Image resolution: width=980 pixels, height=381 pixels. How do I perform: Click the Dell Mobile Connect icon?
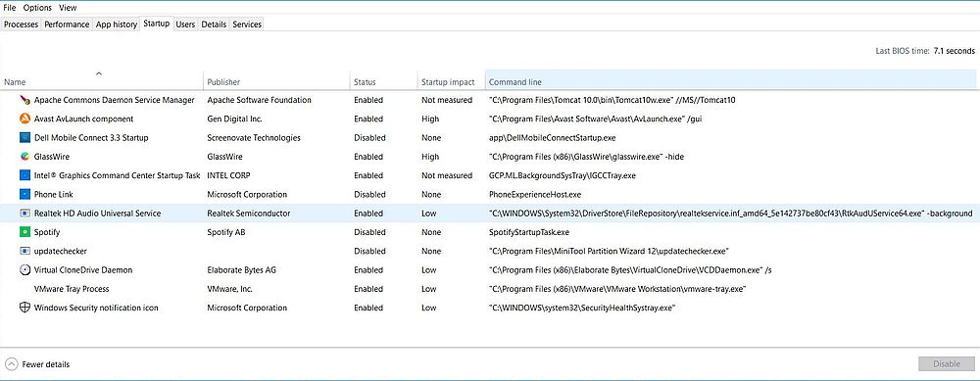[x=25, y=137]
